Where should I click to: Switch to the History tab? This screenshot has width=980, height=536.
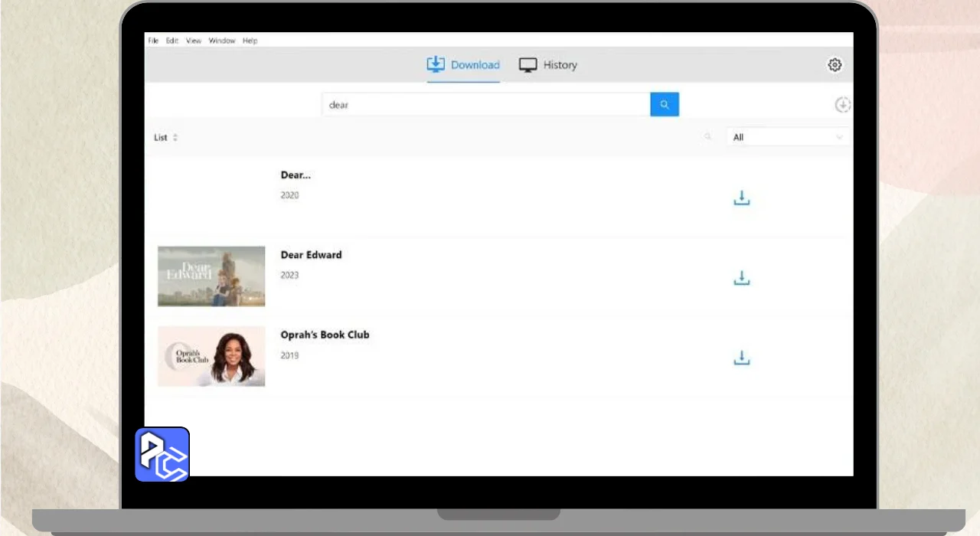tap(548, 65)
